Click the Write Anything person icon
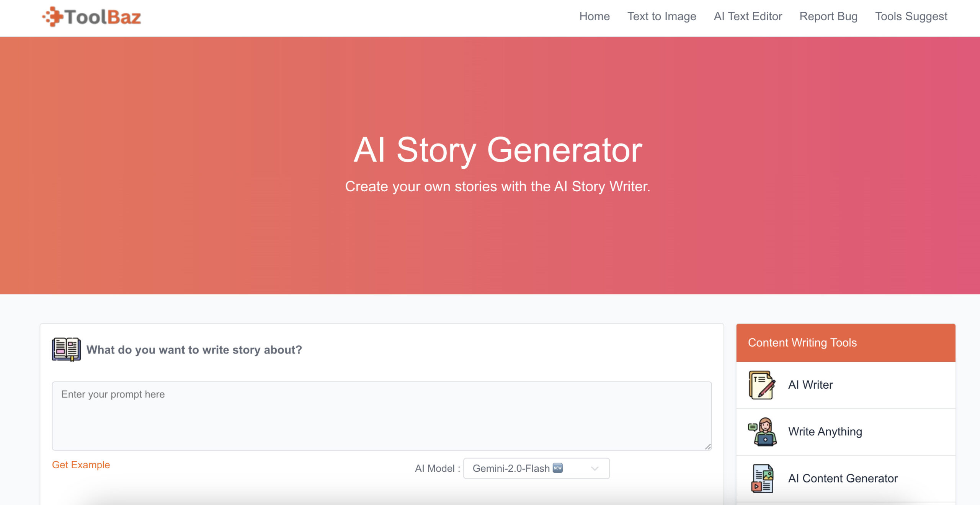 pyautogui.click(x=763, y=432)
